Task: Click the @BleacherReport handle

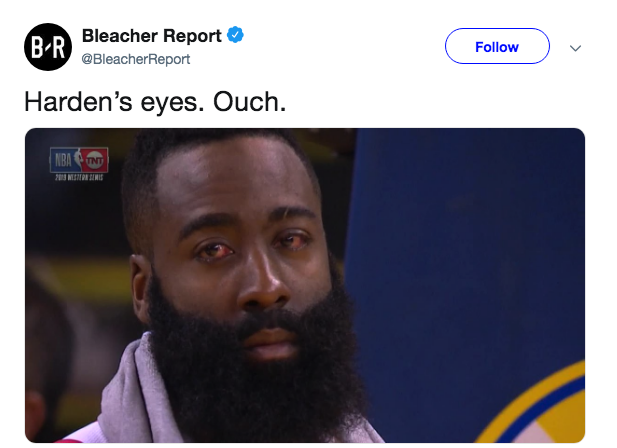Action: tap(135, 59)
